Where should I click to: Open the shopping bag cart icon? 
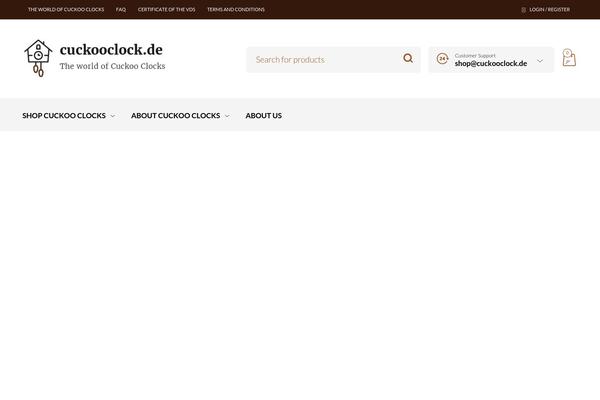(569, 58)
